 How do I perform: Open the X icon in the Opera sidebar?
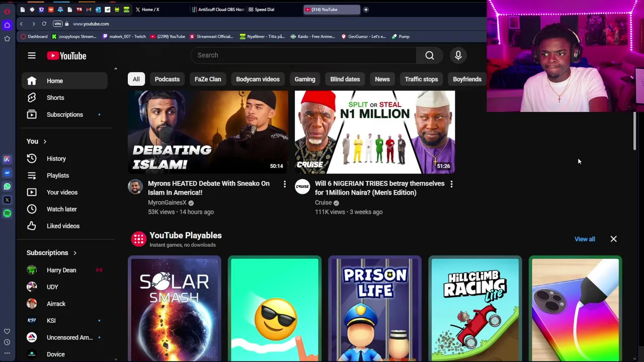click(7, 200)
